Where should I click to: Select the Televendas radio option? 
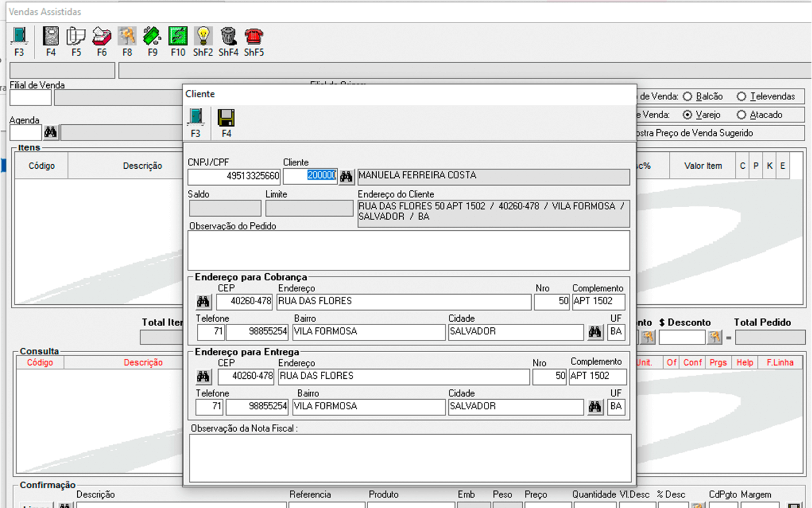pyautogui.click(x=742, y=97)
